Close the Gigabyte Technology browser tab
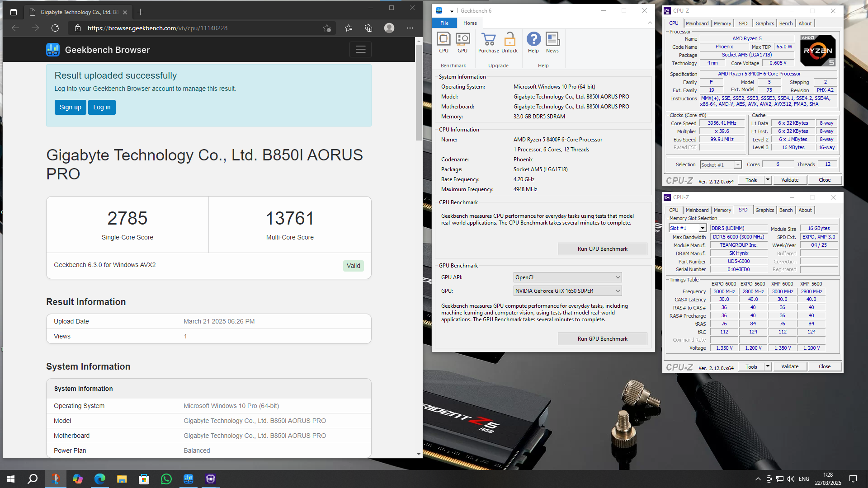868x488 pixels. (x=125, y=12)
